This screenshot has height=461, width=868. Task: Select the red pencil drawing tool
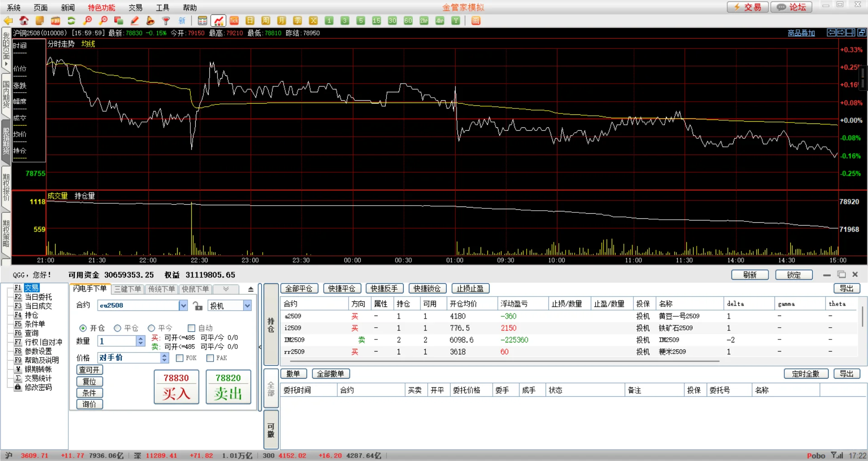[x=135, y=21]
